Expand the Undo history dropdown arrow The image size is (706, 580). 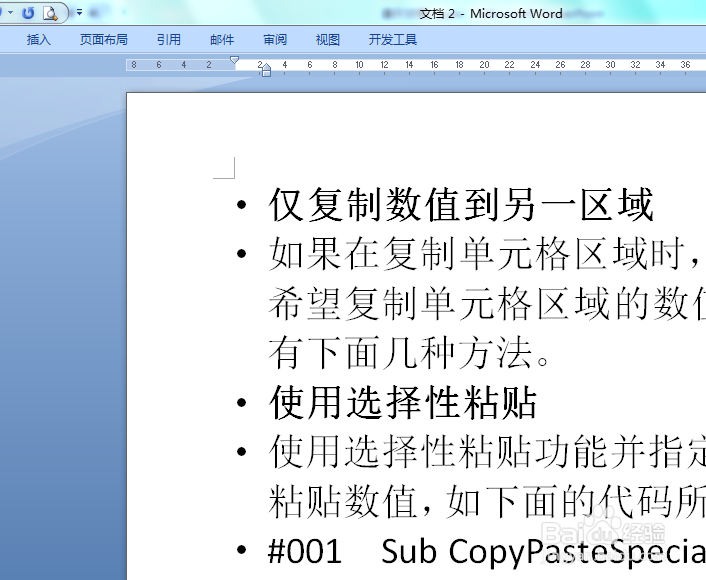(11, 12)
